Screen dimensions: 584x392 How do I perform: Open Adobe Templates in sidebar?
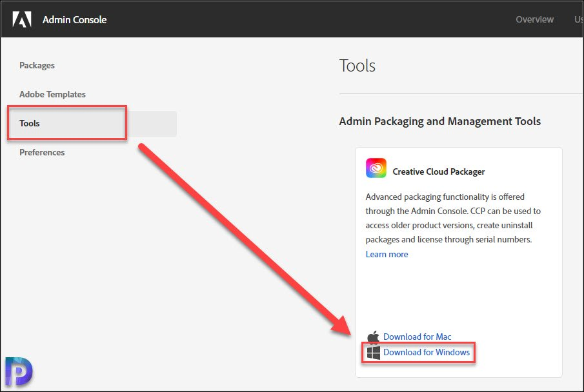click(x=52, y=94)
